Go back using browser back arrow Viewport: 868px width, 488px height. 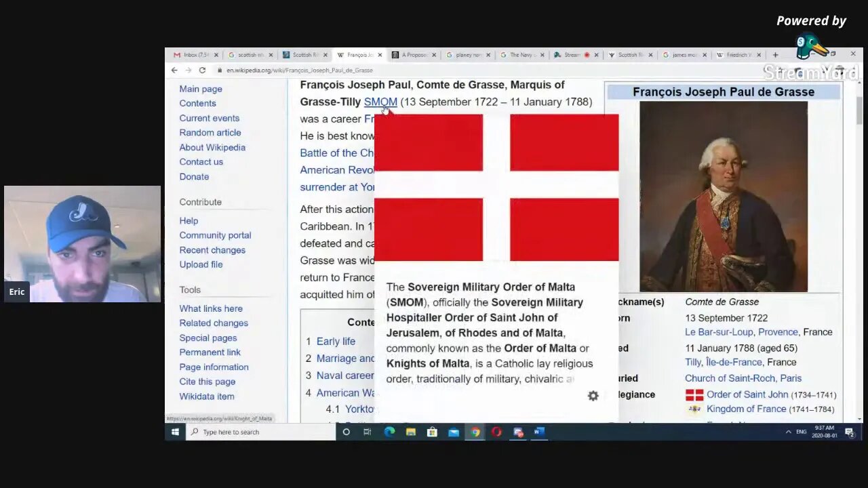point(174,70)
